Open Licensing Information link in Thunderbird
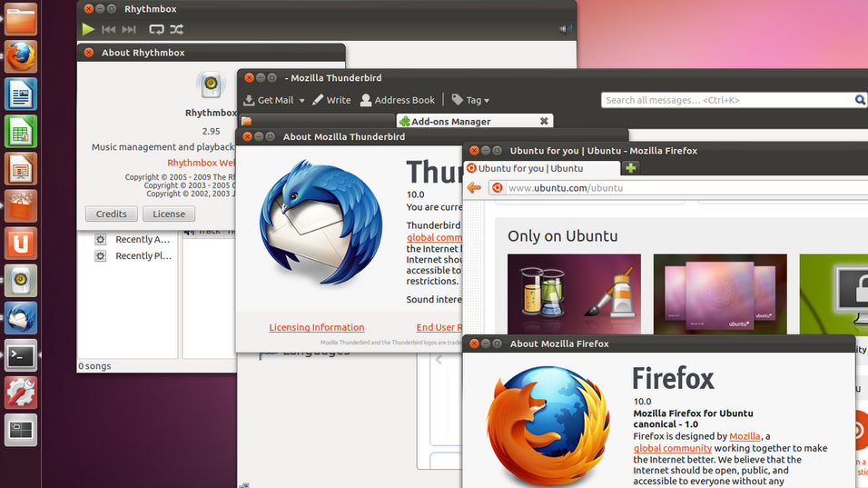 [x=317, y=327]
